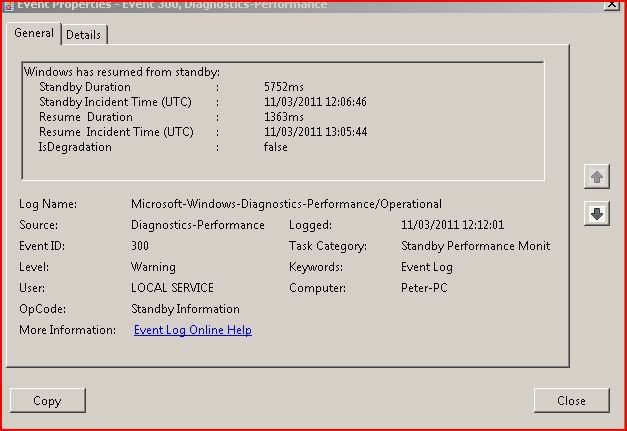Click Source value Diagnostics-Performance

tap(198, 225)
